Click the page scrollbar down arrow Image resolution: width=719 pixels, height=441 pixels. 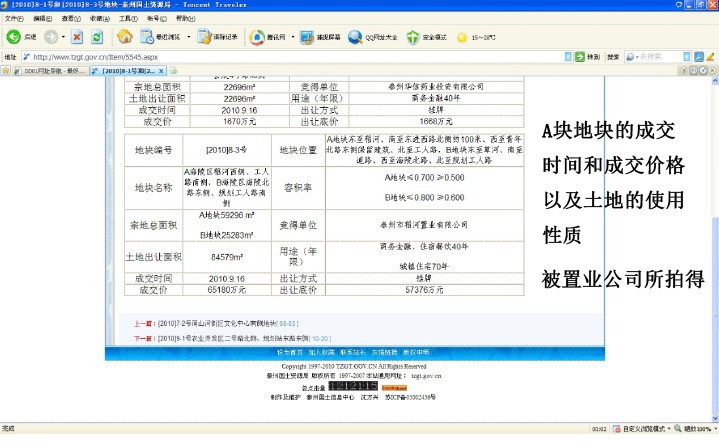click(x=715, y=418)
